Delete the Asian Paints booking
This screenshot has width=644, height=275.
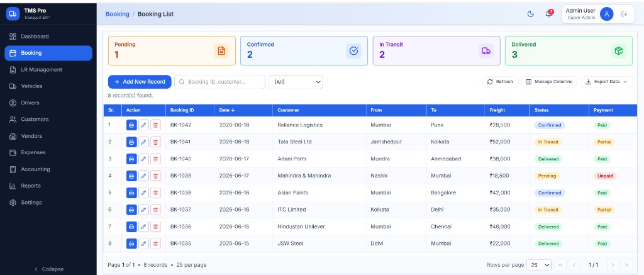click(155, 193)
